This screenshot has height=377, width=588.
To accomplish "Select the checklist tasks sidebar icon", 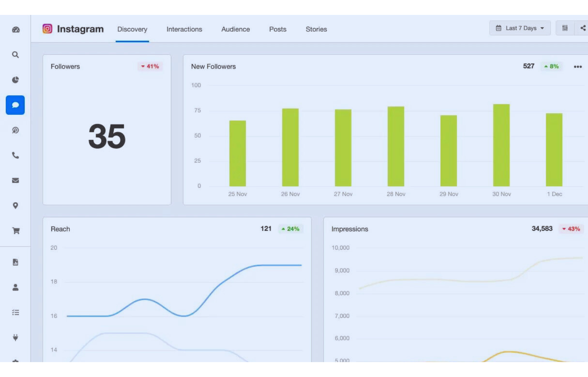I will coord(15,312).
